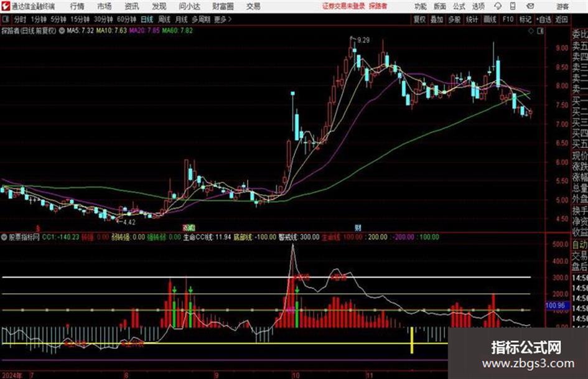Click the 警戒线: 300.00 value

tap(299, 237)
